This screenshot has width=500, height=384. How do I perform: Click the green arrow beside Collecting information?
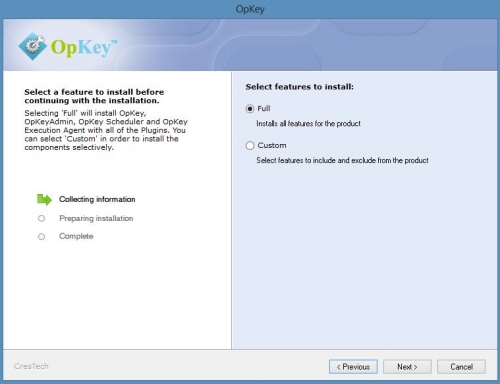pos(44,199)
